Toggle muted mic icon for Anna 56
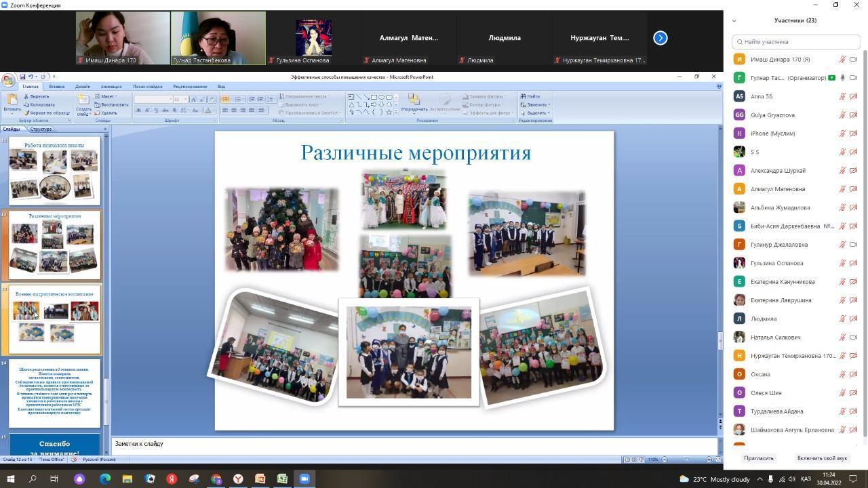The height and width of the screenshot is (488, 868). 843,96
